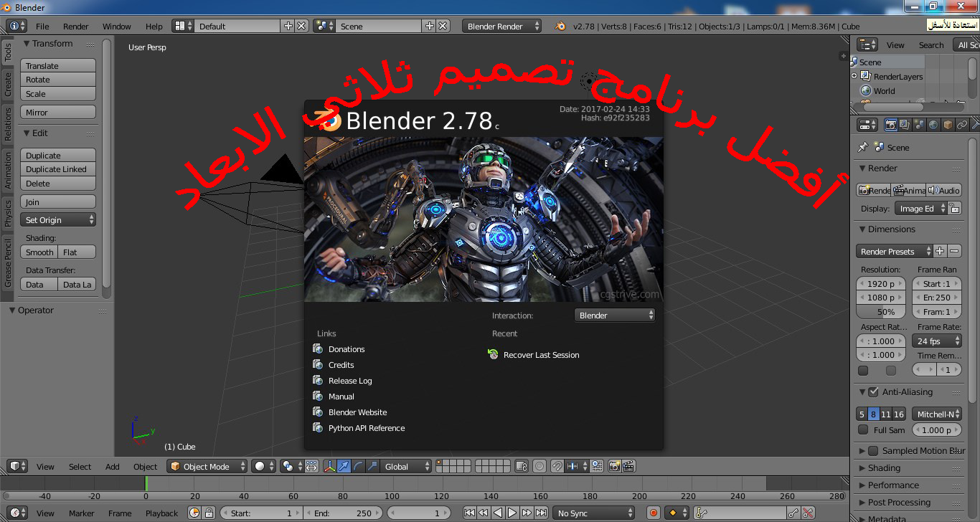The image size is (980, 522).
Task: Click the delete keyframe icon
Action: 808,513
